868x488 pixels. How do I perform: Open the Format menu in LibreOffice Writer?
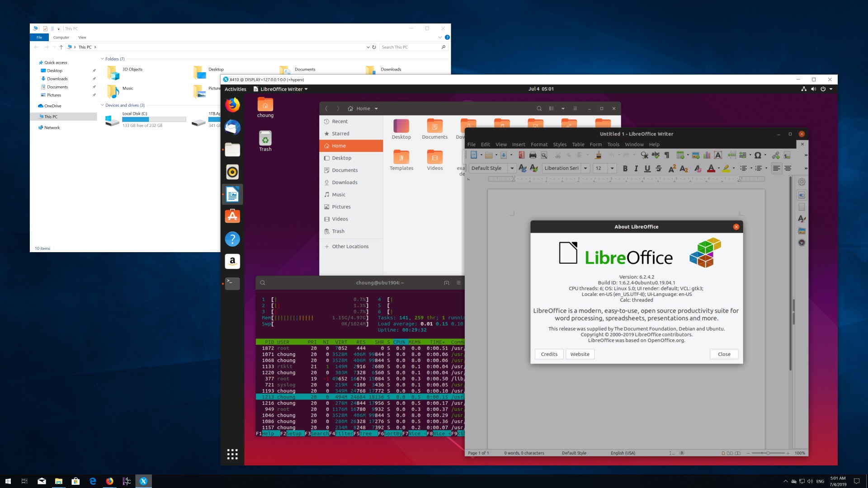click(538, 144)
